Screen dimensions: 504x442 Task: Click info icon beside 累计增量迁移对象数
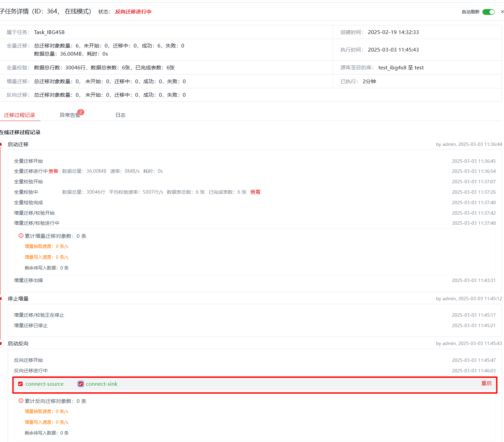click(x=21, y=236)
